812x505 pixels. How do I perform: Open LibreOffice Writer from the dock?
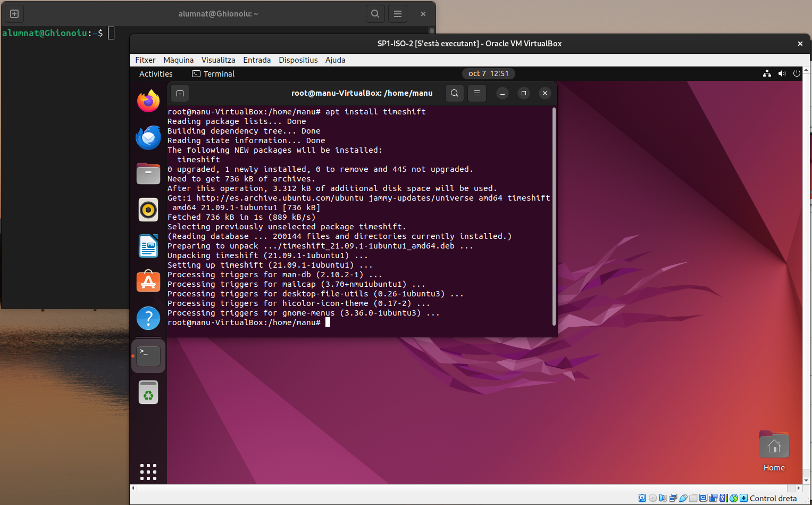tap(148, 246)
